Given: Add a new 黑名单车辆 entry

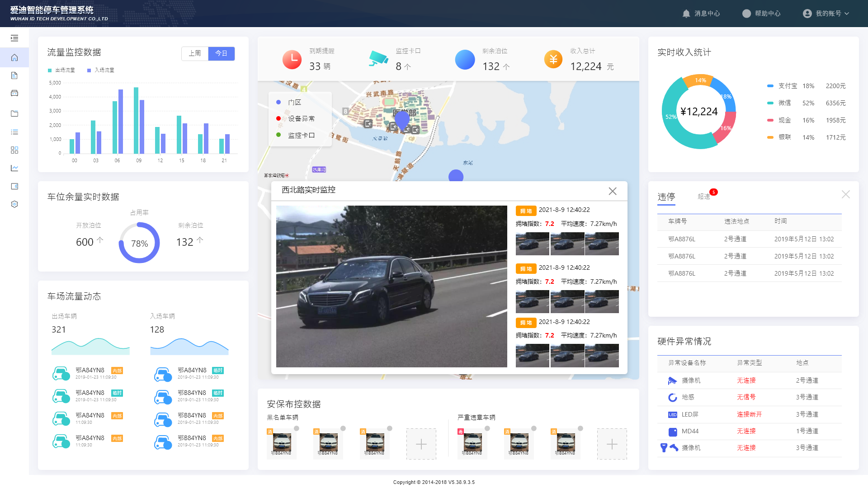Looking at the screenshot, I should pyautogui.click(x=421, y=444).
